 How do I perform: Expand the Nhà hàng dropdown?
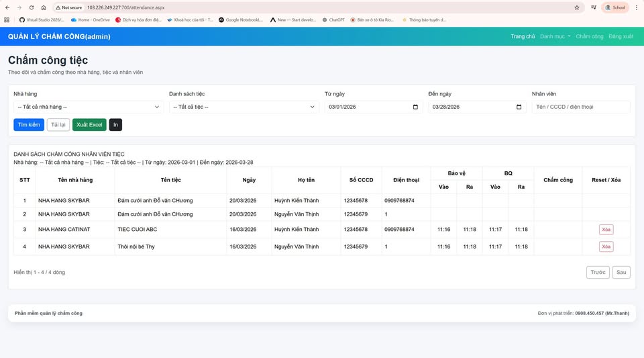(x=88, y=107)
